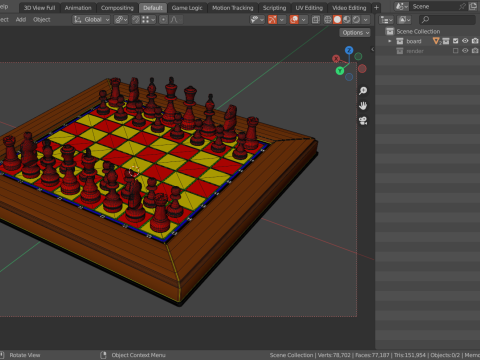
Task: Click the Y axis on navigation gizmo
Action: coord(340,71)
